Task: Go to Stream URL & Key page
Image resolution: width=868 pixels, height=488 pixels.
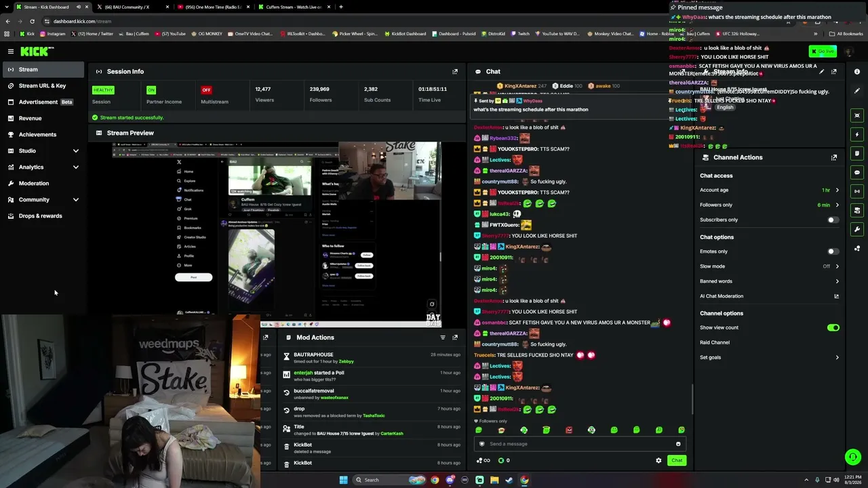Action: [43, 85]
